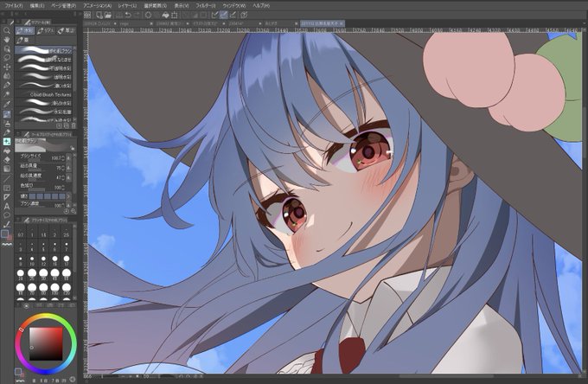Select the Correct Line tool
This screenshot has width=588, height=384.
pyautogui.click(x=7, y=225)
